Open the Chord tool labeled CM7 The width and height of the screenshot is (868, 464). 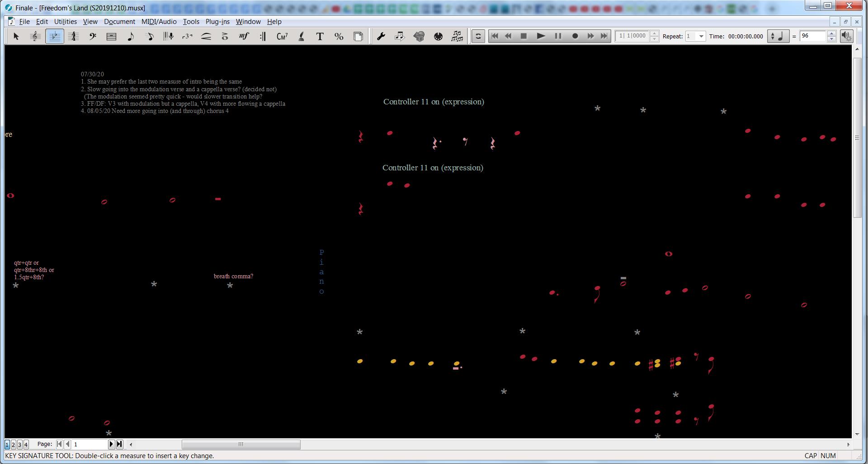point(282,37)
